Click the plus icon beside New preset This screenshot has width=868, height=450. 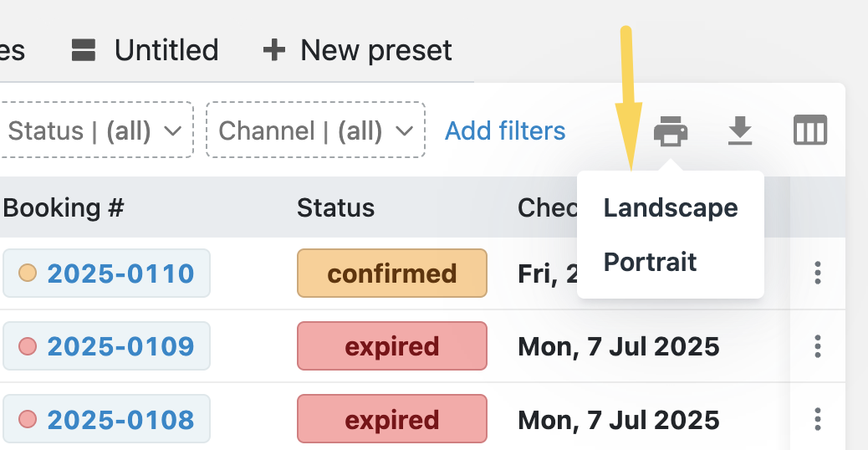coord(273,50)
